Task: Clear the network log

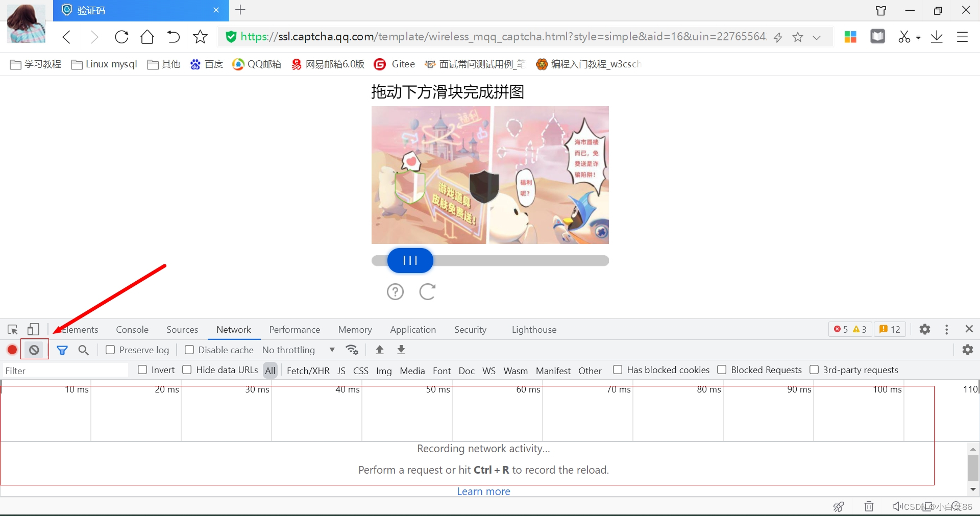Action: point(34,350)
